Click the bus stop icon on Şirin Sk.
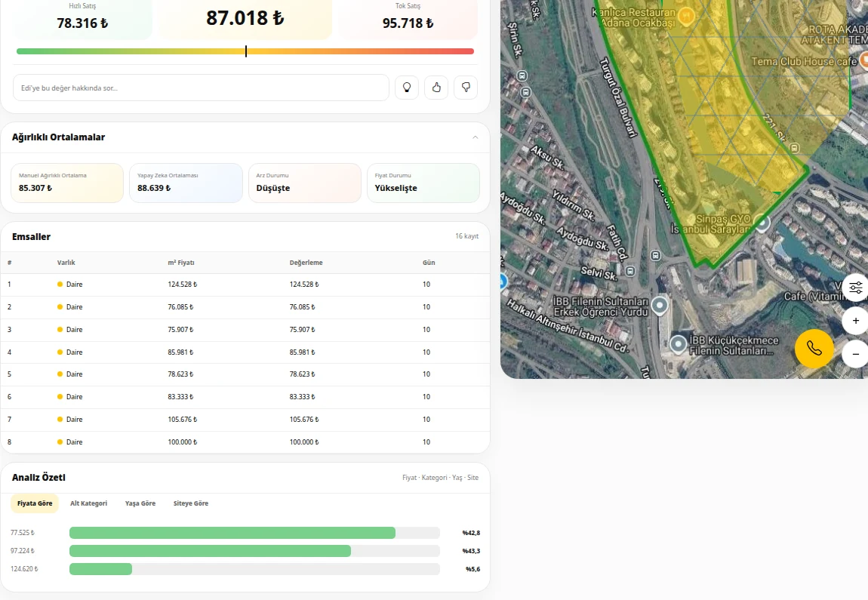Image resolution: width=868 pixels, height=600 pixels. tap(522, 75)
